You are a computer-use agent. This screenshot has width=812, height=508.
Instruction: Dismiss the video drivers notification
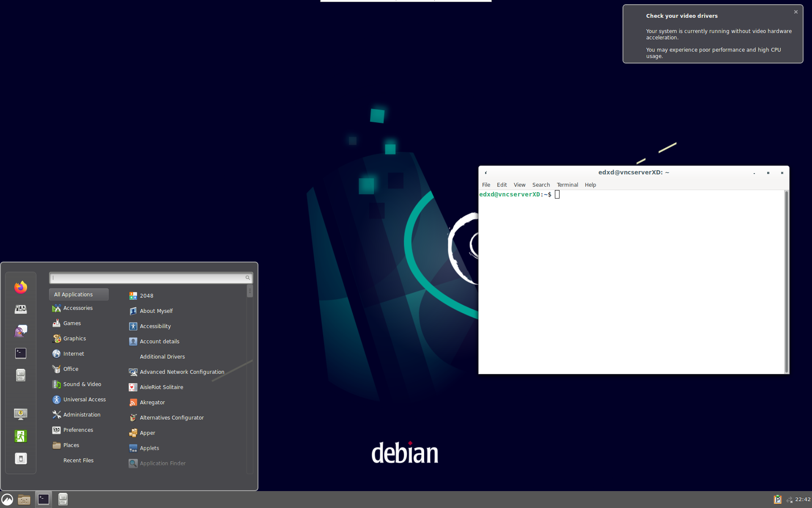pos(796,12)
